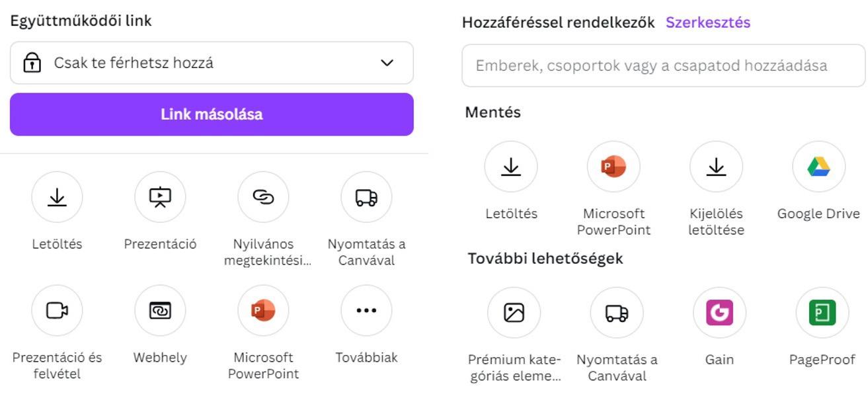Click the Nyomtatás a Canvával truck icon on the left
The image size is (868, 400).
[366, 197]
